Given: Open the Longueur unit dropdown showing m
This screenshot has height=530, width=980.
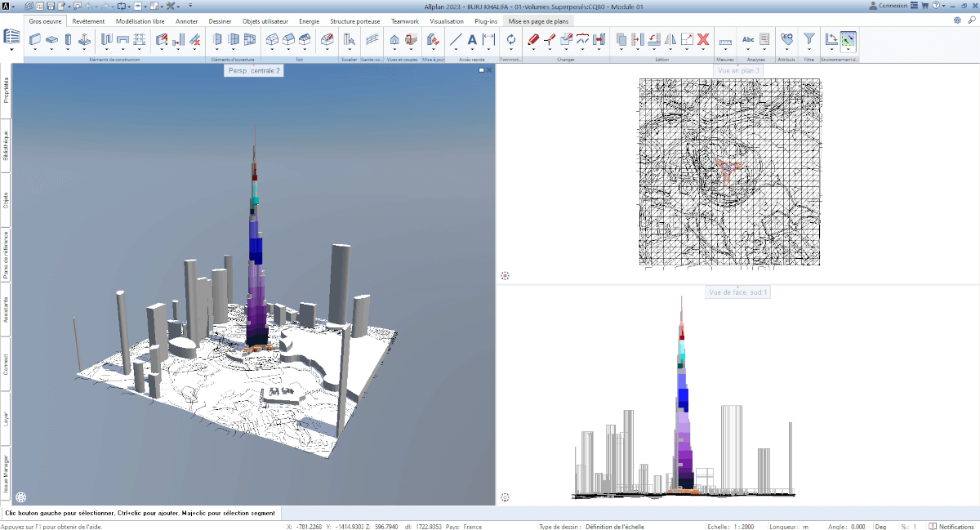Looking at the screenshot, I should tap(805, 527).
